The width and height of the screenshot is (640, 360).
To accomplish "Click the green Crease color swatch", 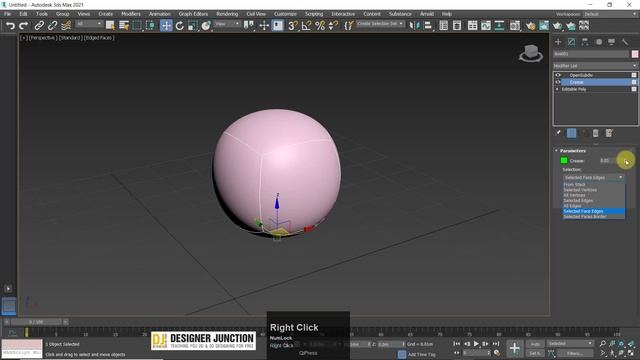I will [564, 161].
